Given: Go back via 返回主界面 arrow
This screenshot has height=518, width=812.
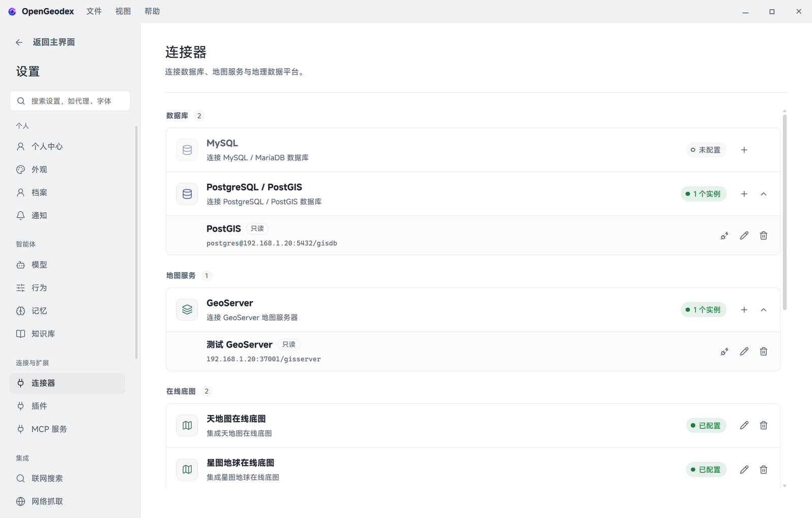Looking at the screenshot, I should tap(19, 42).
